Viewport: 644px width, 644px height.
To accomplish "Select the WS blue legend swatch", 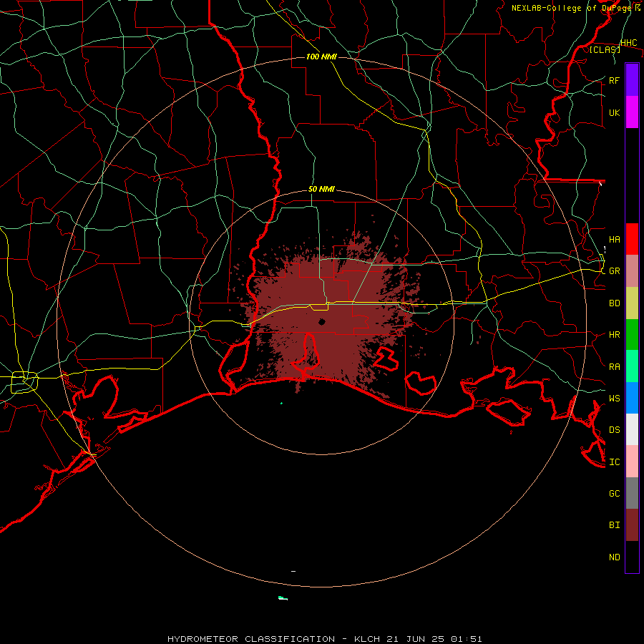I will [632, 398].
